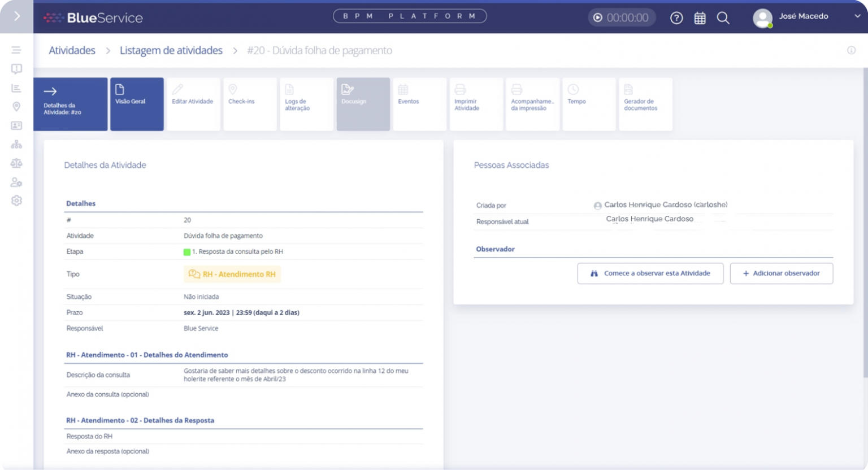Click José Macedo's avatar picture

tap(762, 18)
